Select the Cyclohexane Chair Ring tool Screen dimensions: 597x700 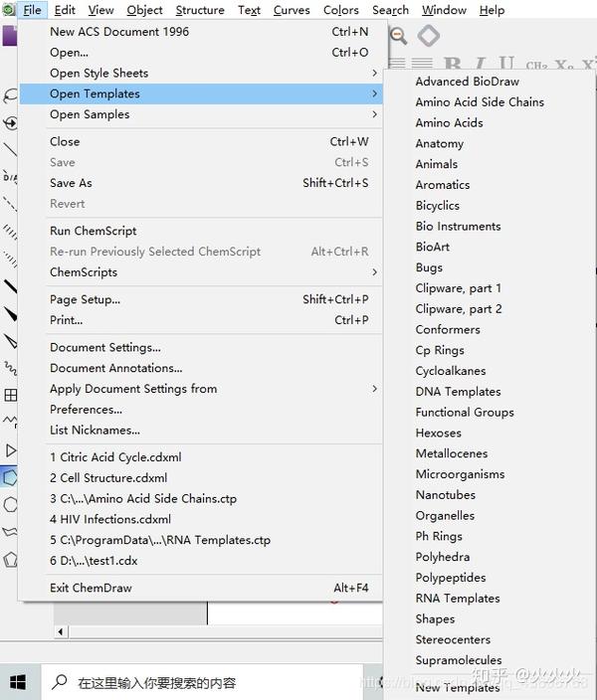coord(10,532)
